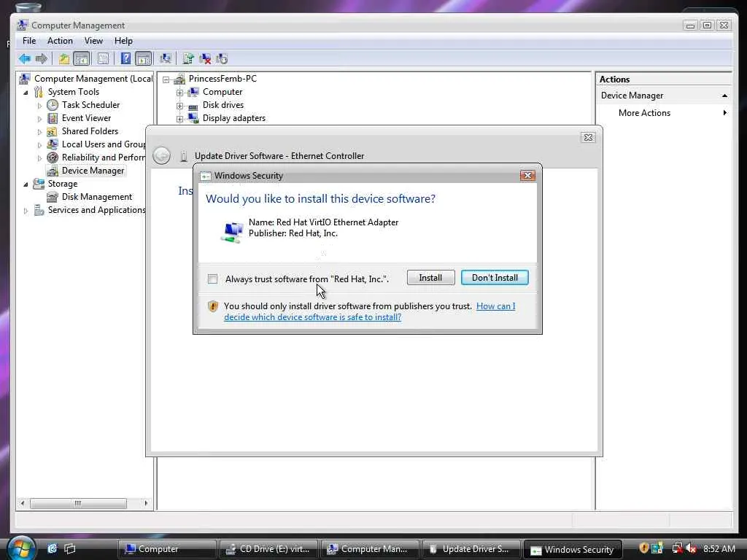Expand the Services and Applications node
Viewport: 747px width, 560px height.
[x=26, y=211]
